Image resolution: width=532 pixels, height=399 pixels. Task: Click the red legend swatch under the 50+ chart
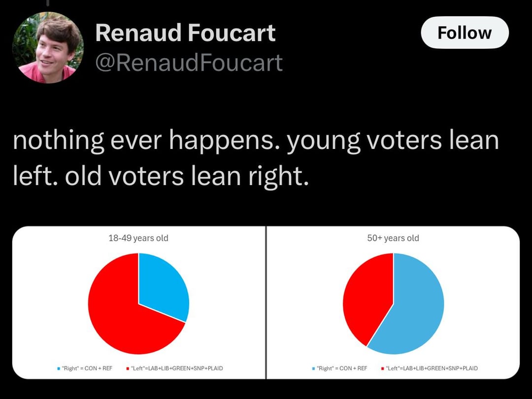382,368
